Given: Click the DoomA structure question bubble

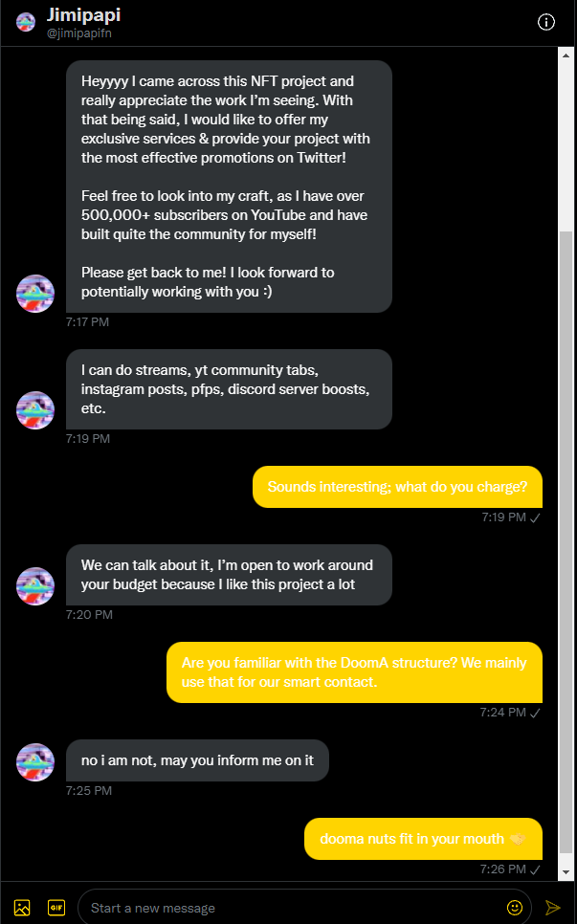Looking at the screenshot, I should pyautogui.click(x=354, y=672).
